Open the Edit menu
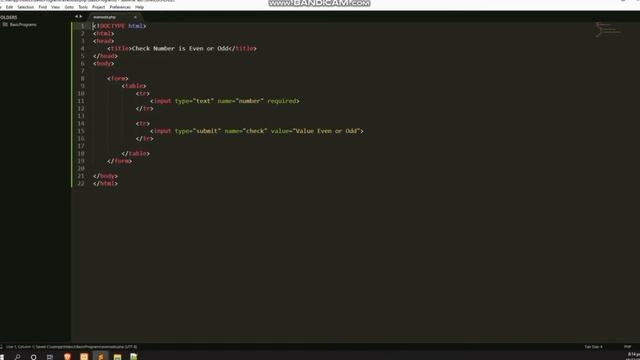640x360 pixels. pos(9,7)
